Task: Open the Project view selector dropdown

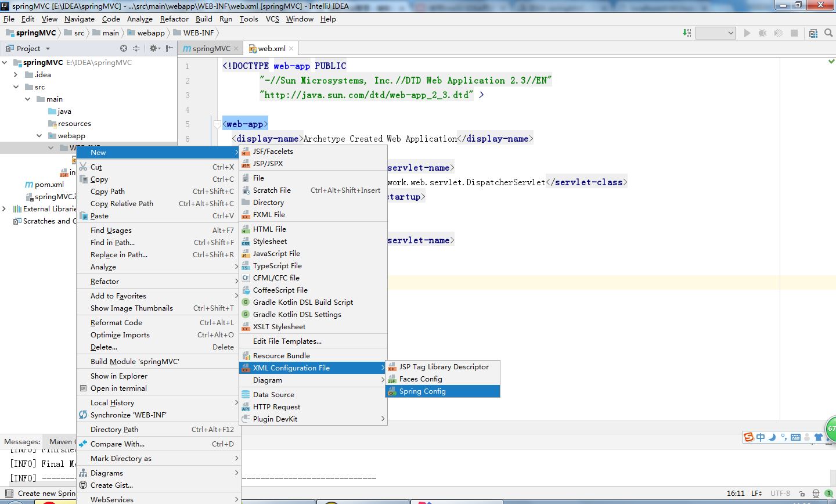Action: click(x=48, y=49)
